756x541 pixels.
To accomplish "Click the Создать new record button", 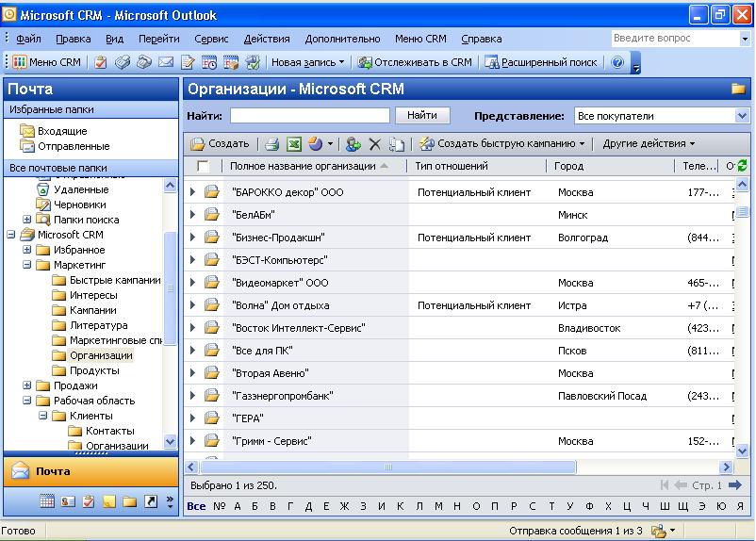I will 220,143.
